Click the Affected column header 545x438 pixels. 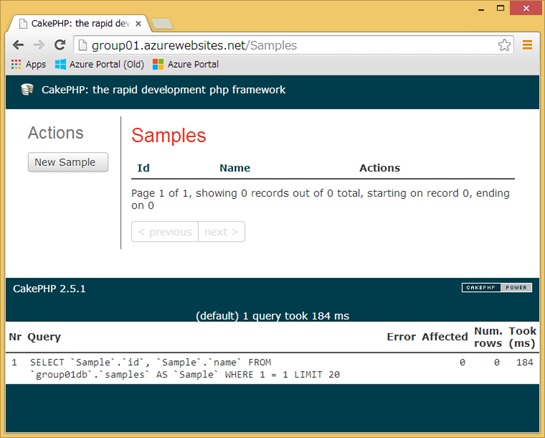(x=445, y=337)
